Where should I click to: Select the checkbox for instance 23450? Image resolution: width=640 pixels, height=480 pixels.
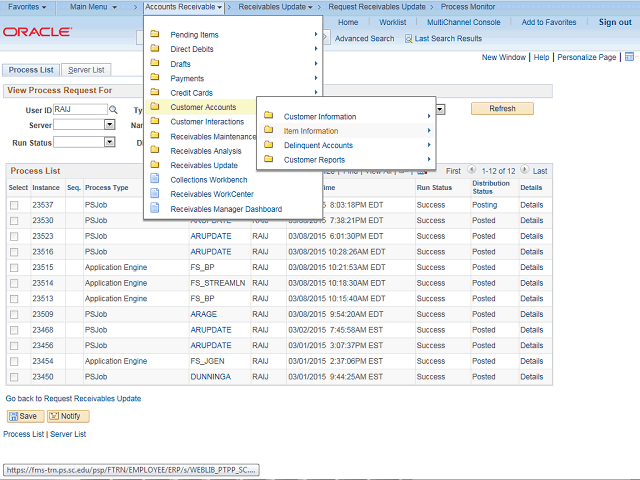point(14,377)
